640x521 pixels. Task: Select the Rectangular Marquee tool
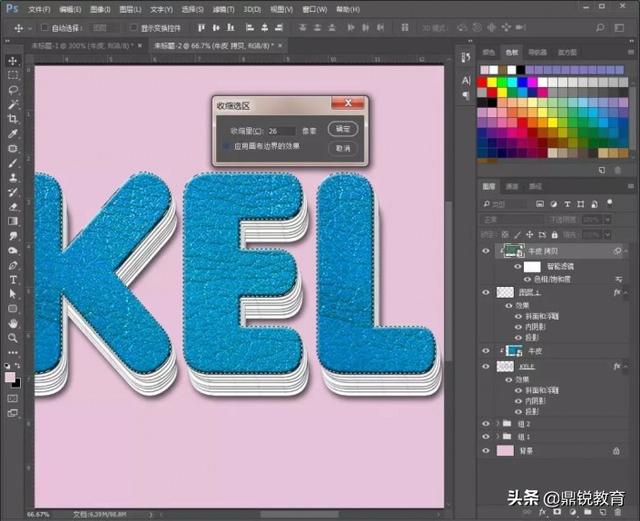coord(13,76)
